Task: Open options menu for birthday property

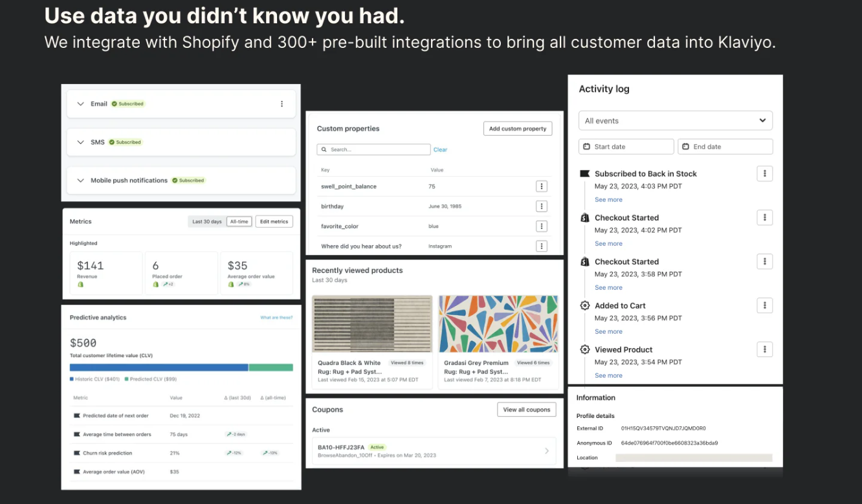Action: (542, 206)
